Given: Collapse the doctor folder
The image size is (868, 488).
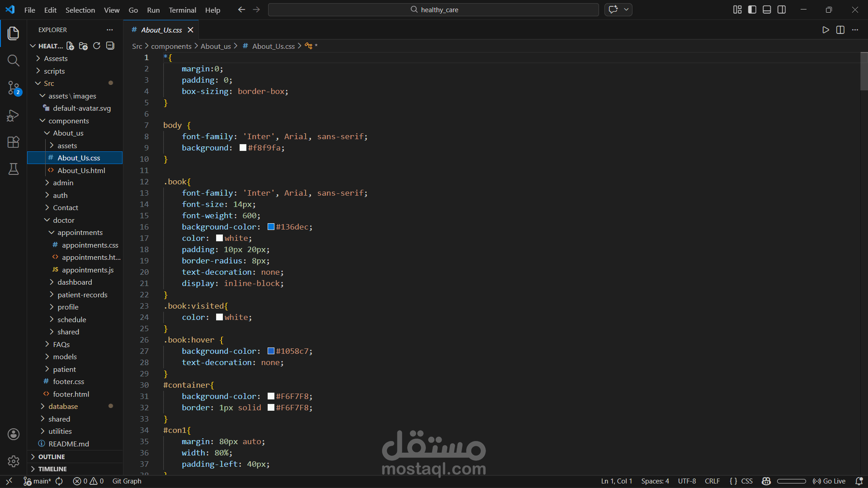Looking at the screenshot, I should (x=63, y=220).
